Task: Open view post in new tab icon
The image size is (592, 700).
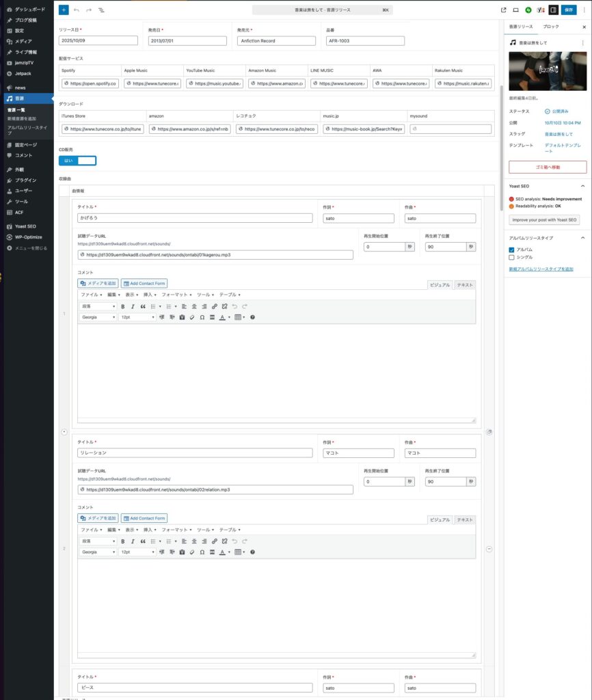Action: click(x=504, y=10)
